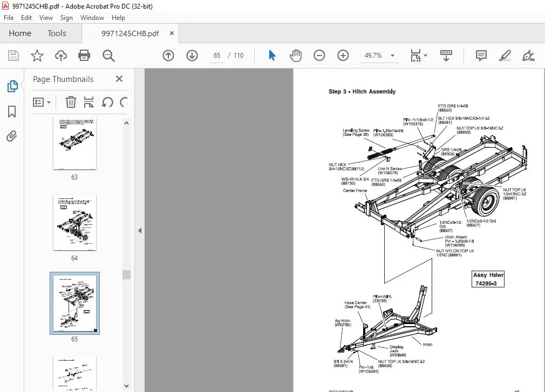This screenshot has height=392, width=545.
Task: Click the upload to cloud icon
Action: click(x=61, y=56)
